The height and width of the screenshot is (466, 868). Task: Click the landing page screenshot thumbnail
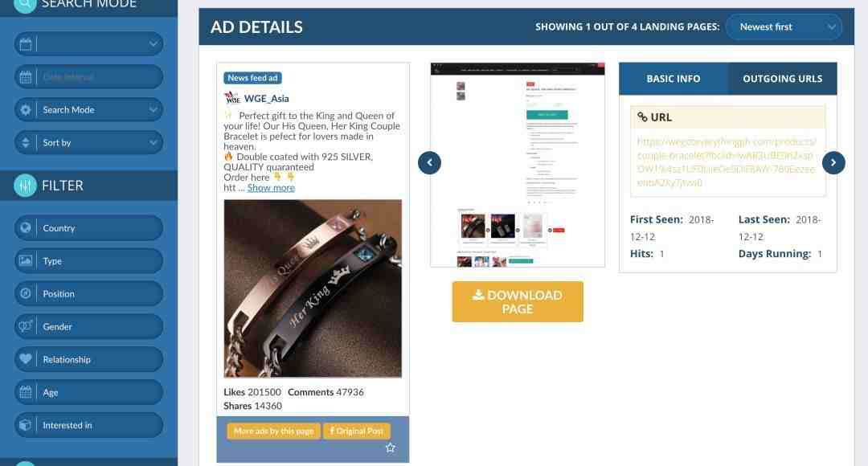(518, 165)
